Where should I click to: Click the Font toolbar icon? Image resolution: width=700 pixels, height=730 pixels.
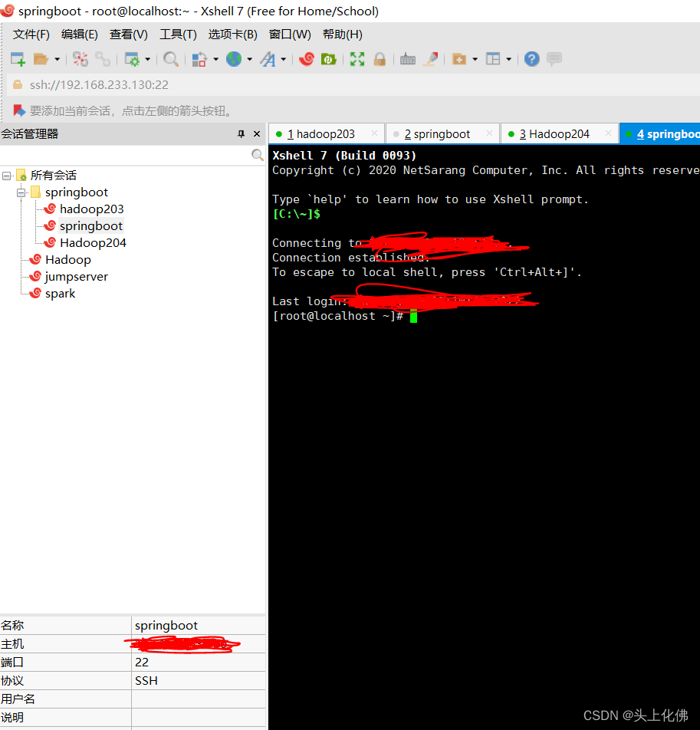point(268,59)
